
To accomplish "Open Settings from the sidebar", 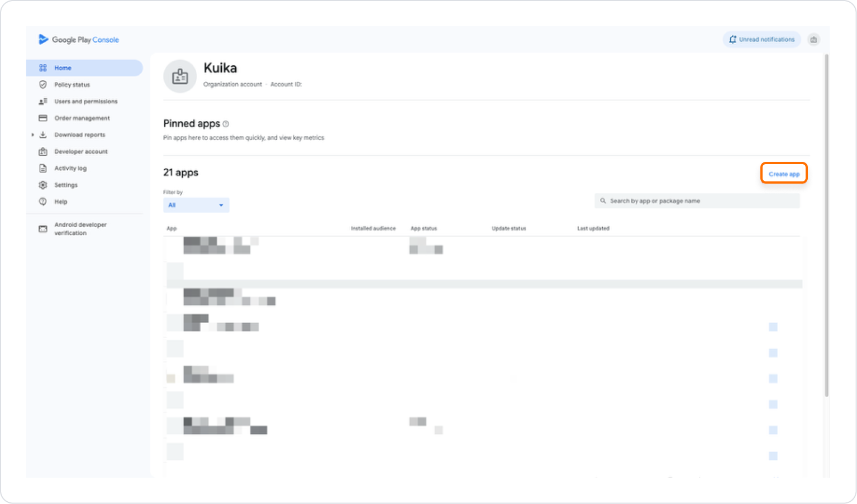I will [x=66, y=185].
